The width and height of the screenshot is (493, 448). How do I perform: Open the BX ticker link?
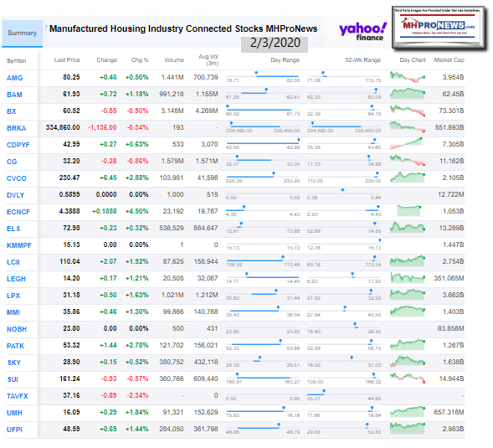[x=12, y=111]
